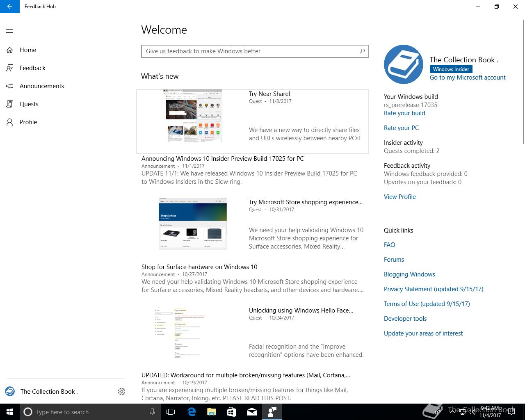The width and height of the screenshot is (525, 420).
Task: Open UPDATED: Workaround for broken features post
Action: (246, 375)
